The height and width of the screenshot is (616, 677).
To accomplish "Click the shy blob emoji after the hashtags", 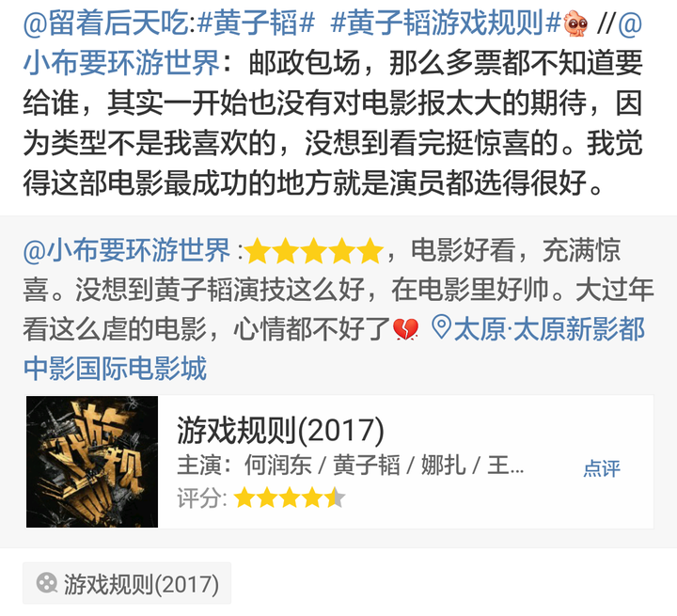I will pyautogui.click(x=575, y=24).
